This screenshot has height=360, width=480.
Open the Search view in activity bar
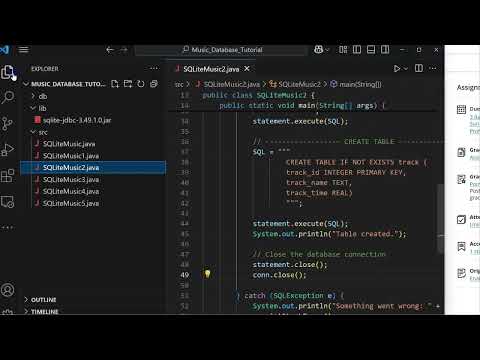point(8,97)
